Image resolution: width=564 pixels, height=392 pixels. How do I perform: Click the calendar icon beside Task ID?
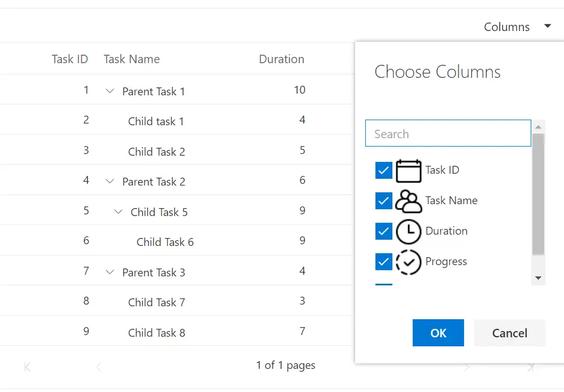(408, 170)
